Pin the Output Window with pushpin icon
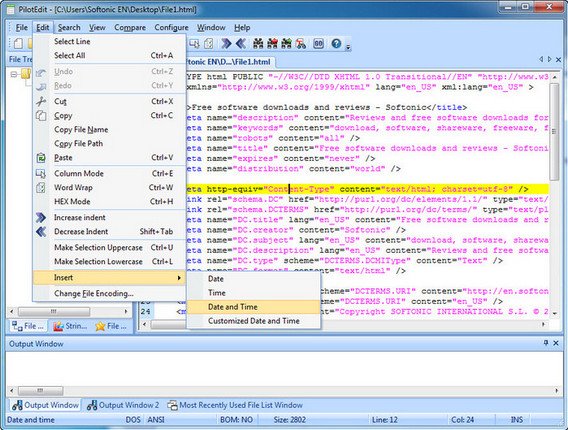The height and width of the screenshot is (430, 568). (x=546, y=343)
